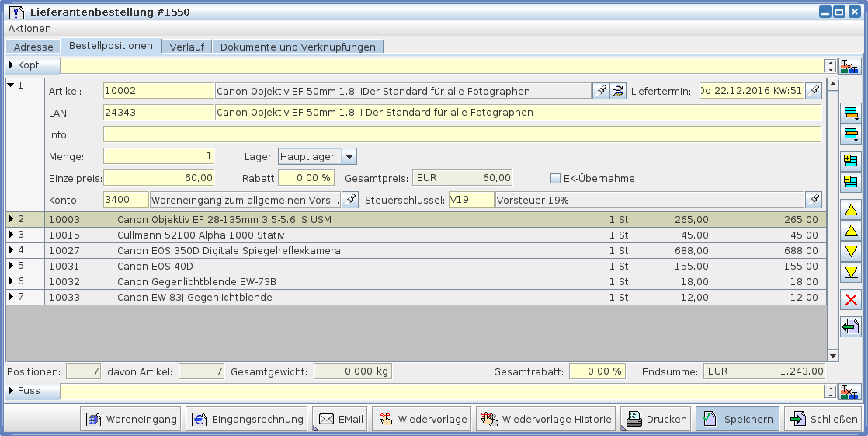Click the Wareneingang button
Viewport: 868px width, 436px height.
tap(131, 420)
